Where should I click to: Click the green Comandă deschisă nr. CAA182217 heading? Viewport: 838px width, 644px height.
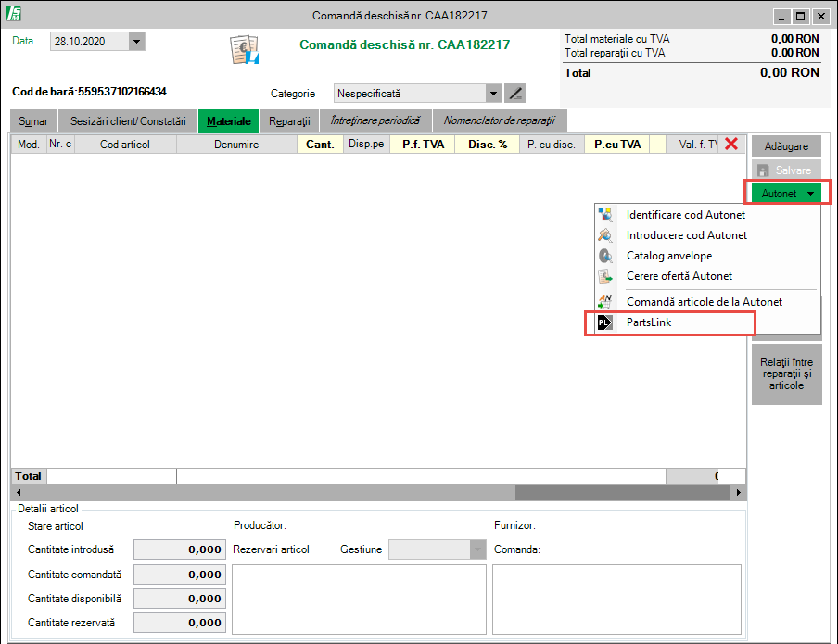[404, 44]
